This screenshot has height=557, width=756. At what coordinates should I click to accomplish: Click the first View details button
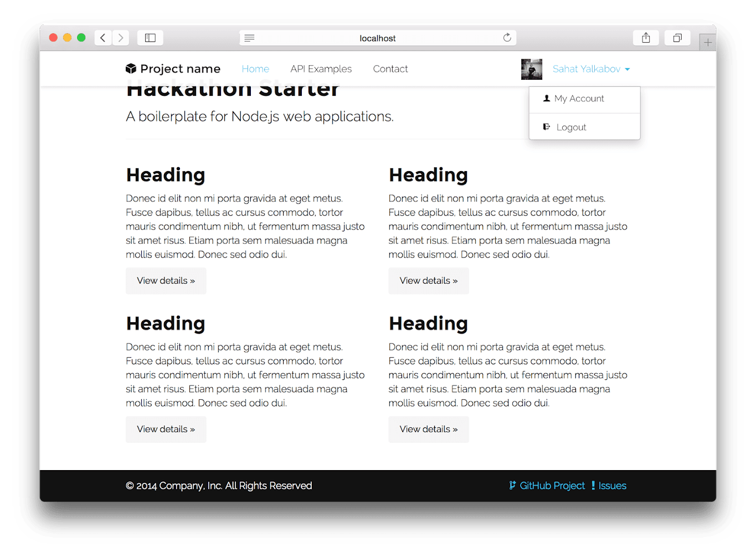pyautogui.click(x=166, y=281)
